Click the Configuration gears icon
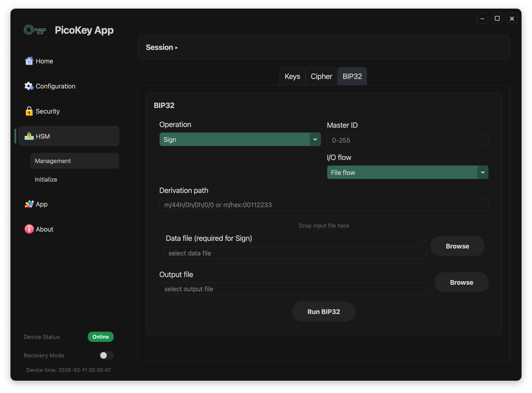 (x=29, y=86)
